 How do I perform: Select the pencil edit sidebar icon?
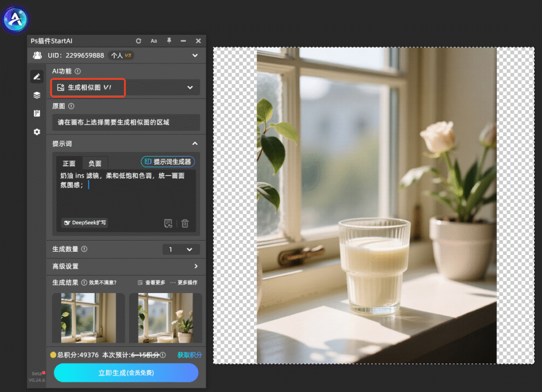coord(37,76)
